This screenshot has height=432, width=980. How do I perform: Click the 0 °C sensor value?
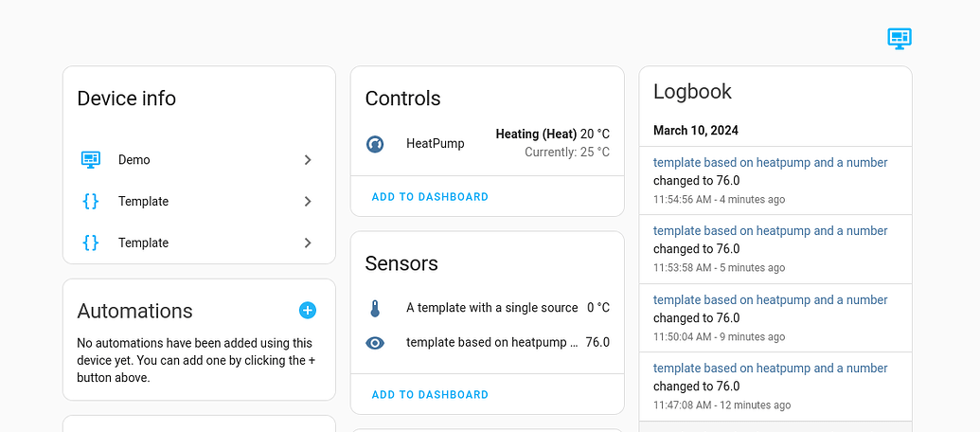pyautogui.click(x=598, y=308)
